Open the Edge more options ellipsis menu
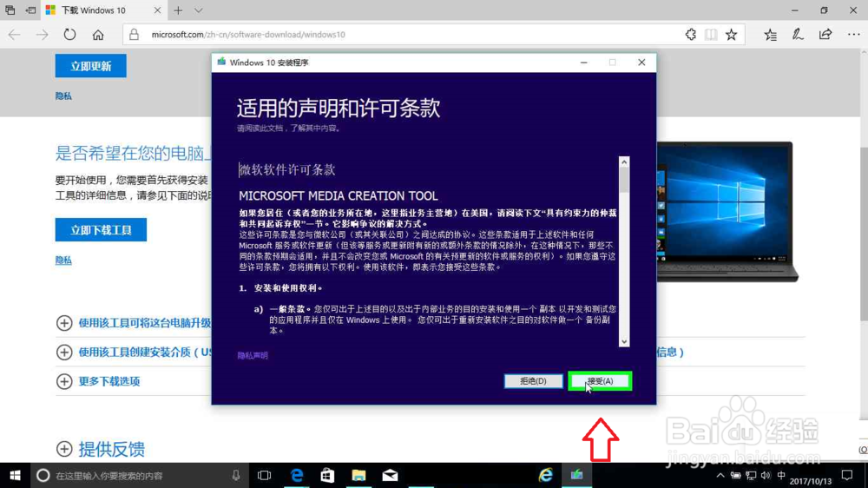This screenshot has height=488, width=868. coord(853,35)
